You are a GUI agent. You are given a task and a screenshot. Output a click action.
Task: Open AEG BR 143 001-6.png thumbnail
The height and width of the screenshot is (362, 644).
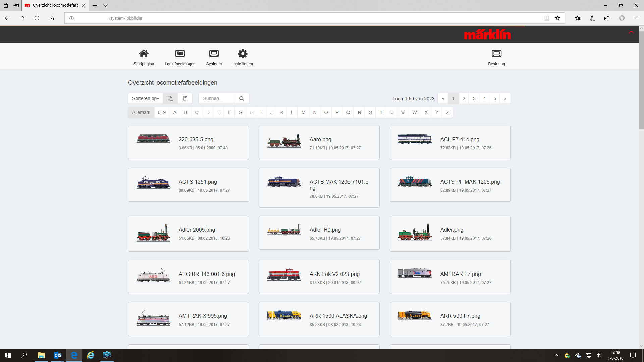[x=153, y=275]
